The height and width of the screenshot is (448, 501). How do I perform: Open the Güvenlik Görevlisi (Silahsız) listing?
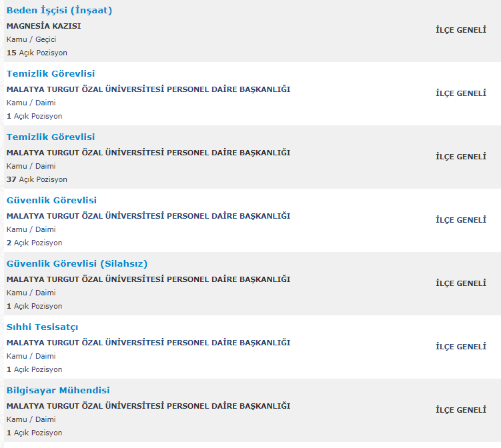[x=77, y=264]
